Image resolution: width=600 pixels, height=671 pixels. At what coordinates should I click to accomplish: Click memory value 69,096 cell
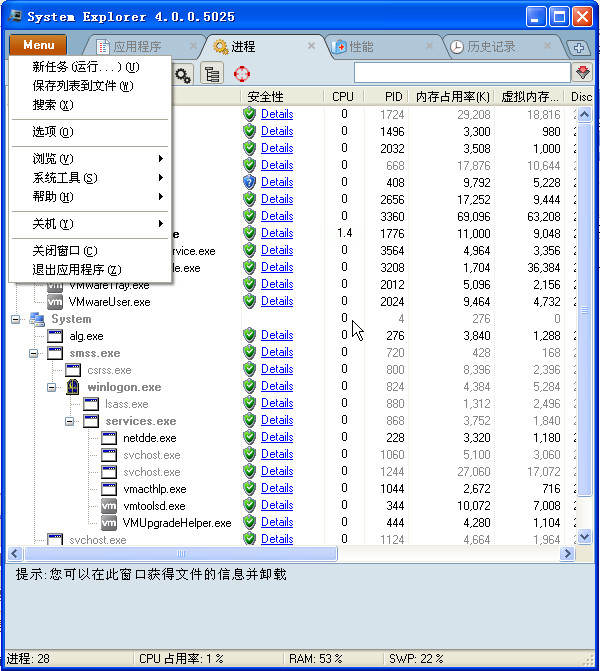click(473, 217)
